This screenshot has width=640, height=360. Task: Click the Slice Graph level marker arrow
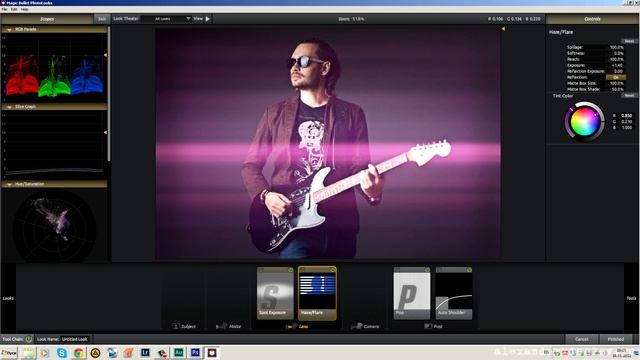[x=105, y=132]
